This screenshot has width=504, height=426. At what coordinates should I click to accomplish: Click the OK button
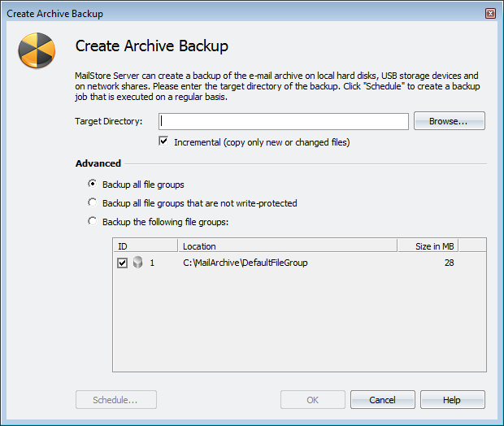313,400
